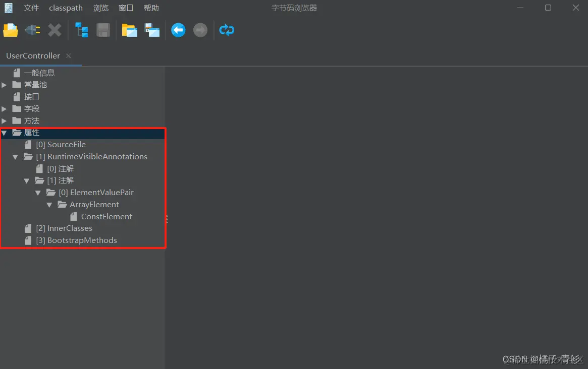The height and width of the screenshot is (369, 588).
Task: Select the ArrayElement entry
Action: click(94, 205)
